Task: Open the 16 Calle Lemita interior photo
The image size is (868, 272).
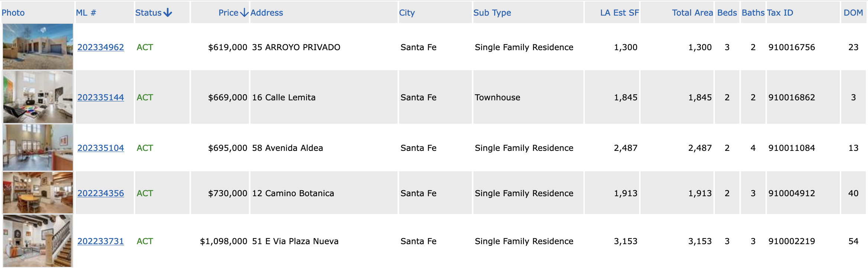Action: coord(38,97)
